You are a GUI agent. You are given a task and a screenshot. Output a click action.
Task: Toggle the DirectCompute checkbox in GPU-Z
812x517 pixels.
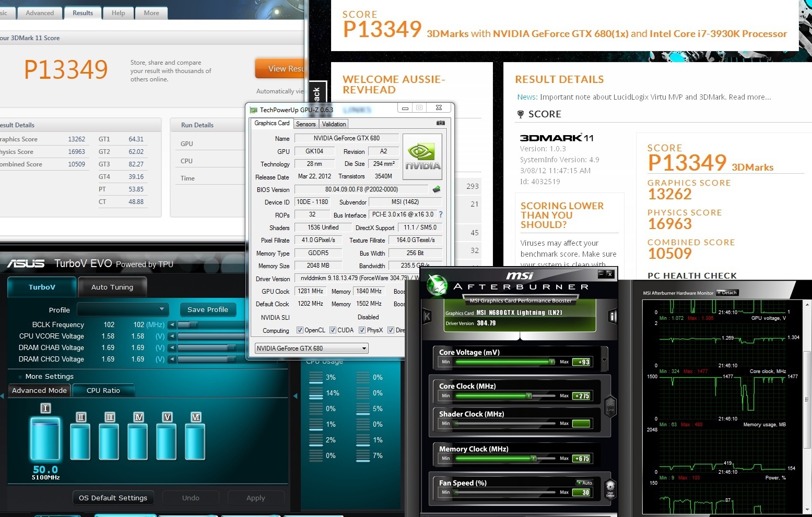click(x=391, y=330)
